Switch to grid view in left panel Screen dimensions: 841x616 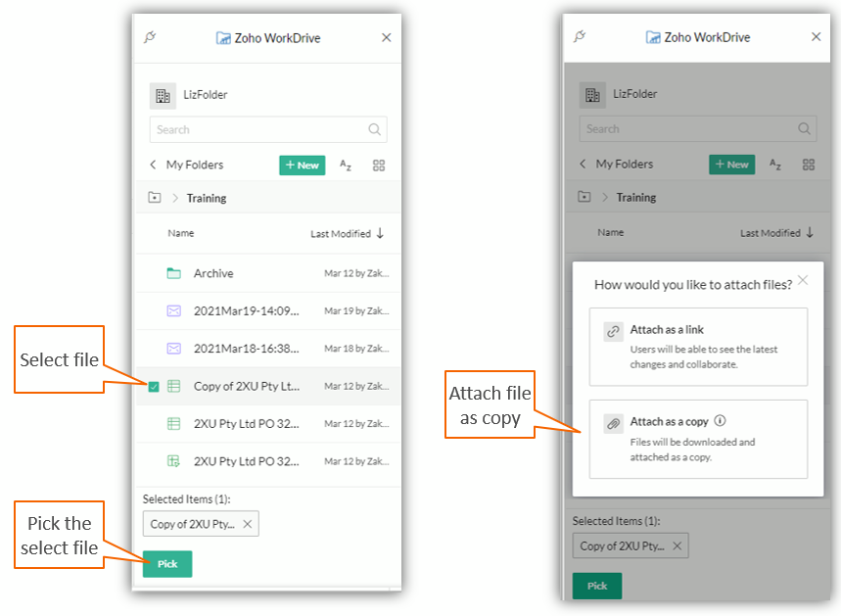coord(379,166)
